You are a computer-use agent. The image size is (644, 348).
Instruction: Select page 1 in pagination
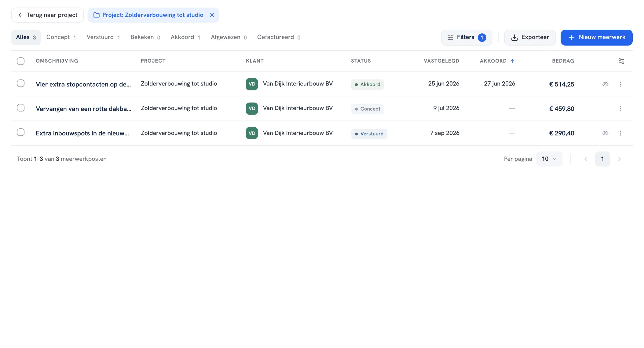pos(602,159)
